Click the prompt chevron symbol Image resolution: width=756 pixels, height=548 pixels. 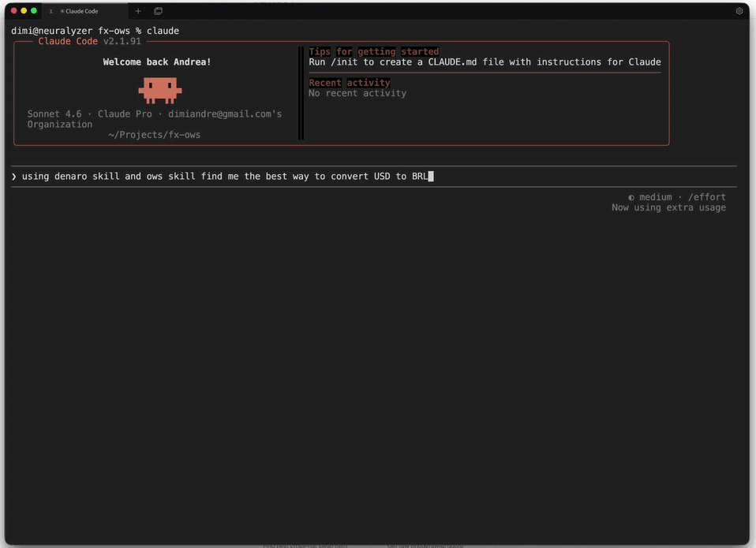[13, 177]
